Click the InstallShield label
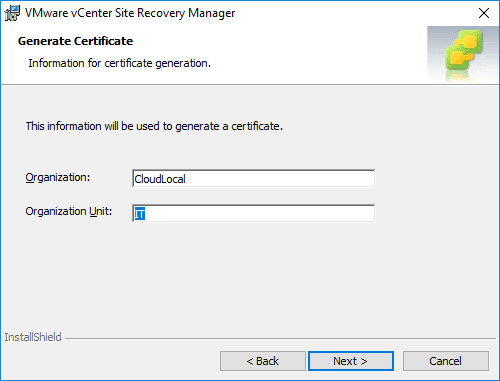 pos(33,337)
